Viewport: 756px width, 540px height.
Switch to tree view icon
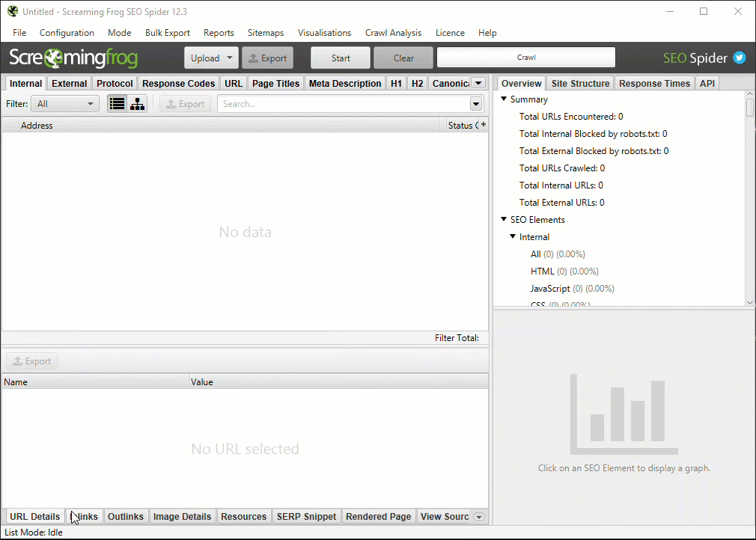(x=137, y=104)
